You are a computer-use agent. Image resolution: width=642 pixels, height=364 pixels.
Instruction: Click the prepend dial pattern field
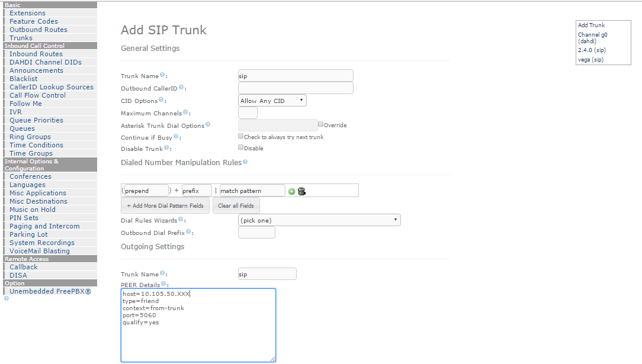pos(146,191)
